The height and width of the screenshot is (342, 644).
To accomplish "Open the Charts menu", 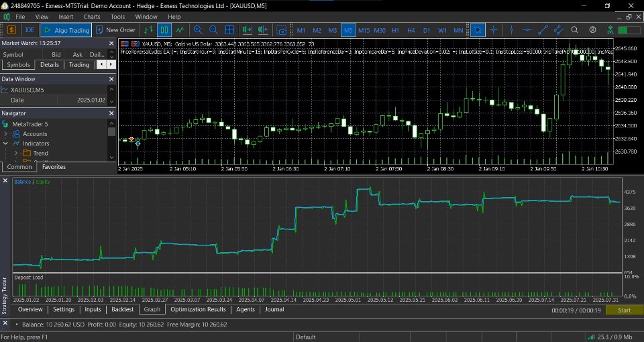I will tap(92, 16).
